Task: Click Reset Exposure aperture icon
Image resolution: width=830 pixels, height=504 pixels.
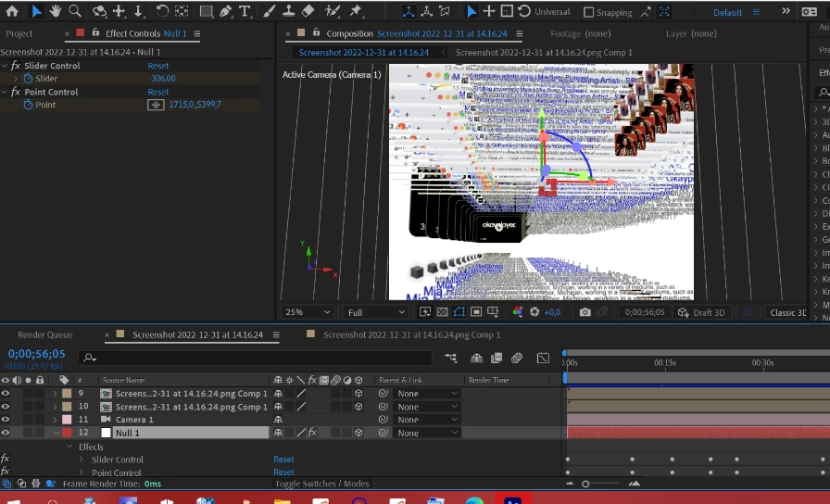Action: (x=534, y=312)
